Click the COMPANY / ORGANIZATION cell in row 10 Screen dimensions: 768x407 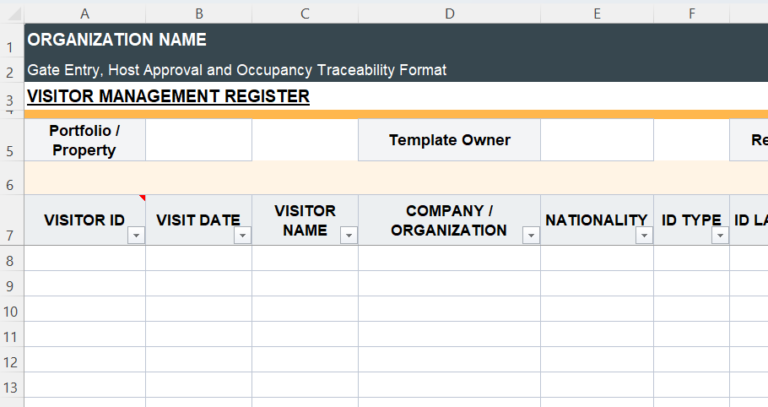click(x=450, y=309)
